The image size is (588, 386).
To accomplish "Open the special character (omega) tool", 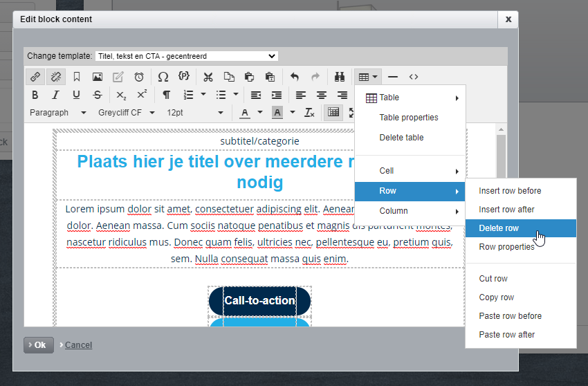I will 163,77.
